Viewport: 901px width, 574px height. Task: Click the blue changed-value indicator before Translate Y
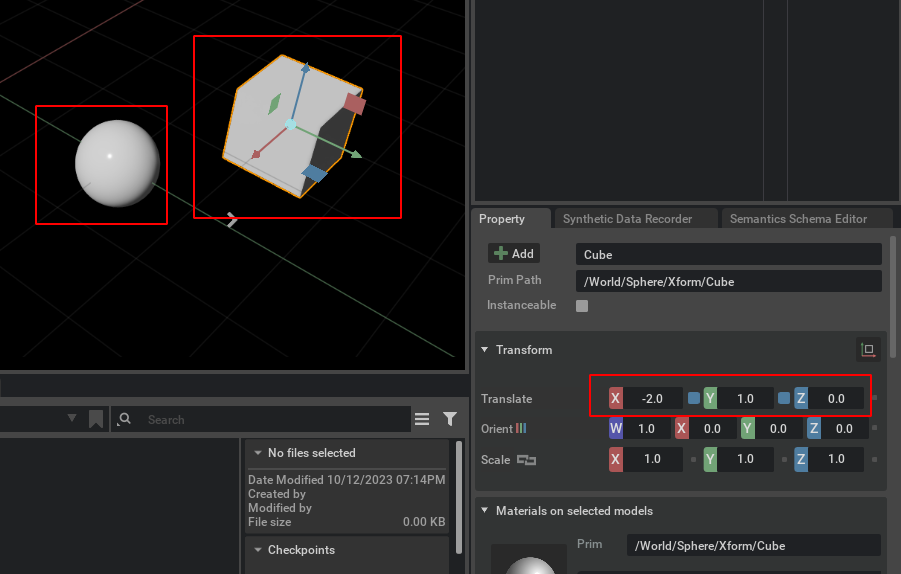694,398
